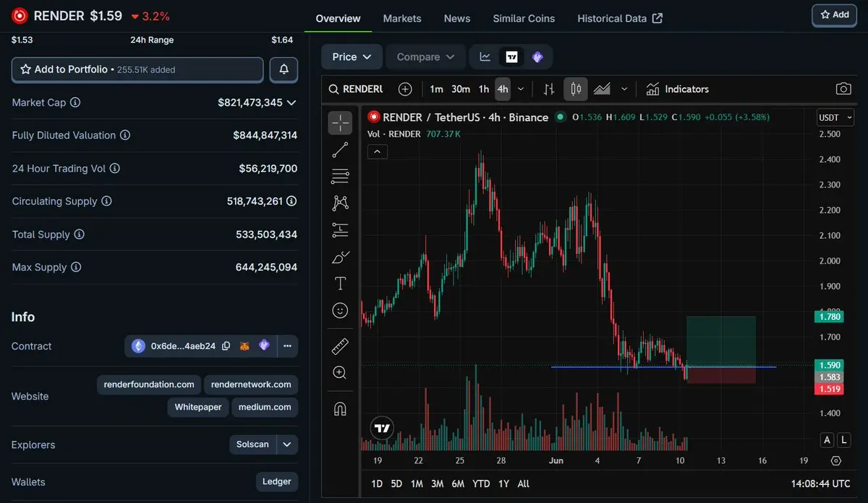Open chart settings gear on the time axis
868x503 pixels.
pyautogui.click(x=836, y=460)
